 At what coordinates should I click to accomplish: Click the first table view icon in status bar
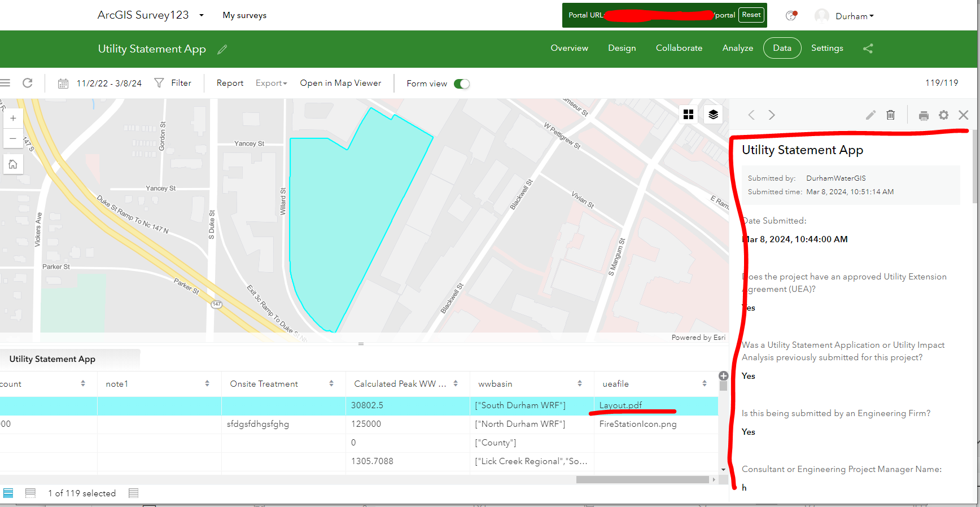(x=8, y=493)
